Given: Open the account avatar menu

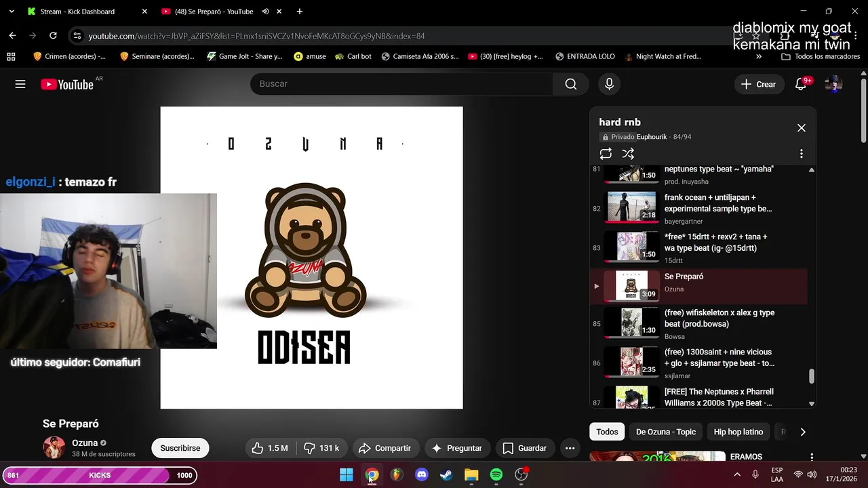Looking at the screenshot, I should [833, 84].
